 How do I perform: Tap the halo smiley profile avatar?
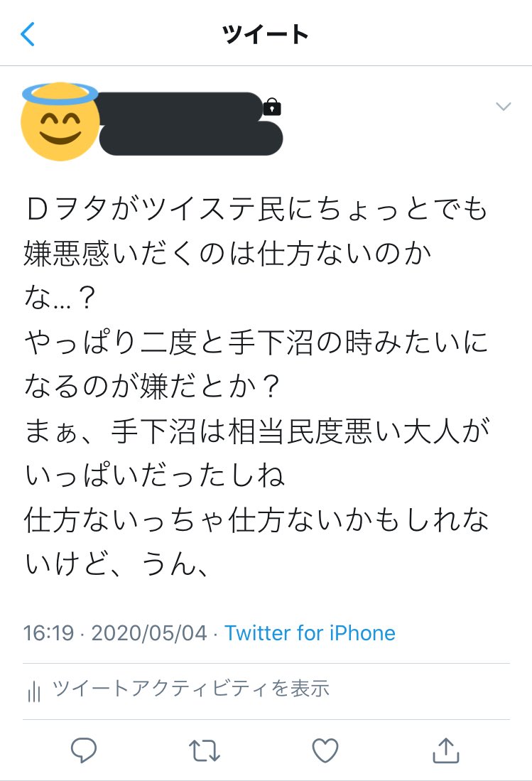click(60, 122)
